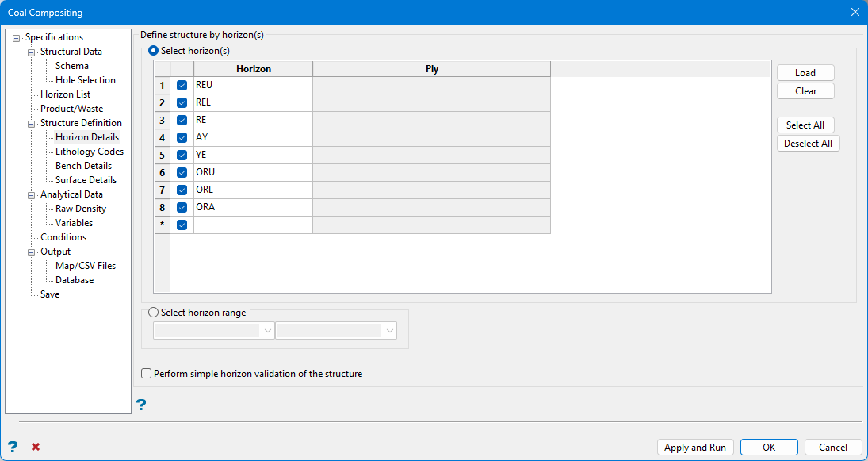Go to Hole Selection in the tree
The image size is (868, 461).
(86, 80)
